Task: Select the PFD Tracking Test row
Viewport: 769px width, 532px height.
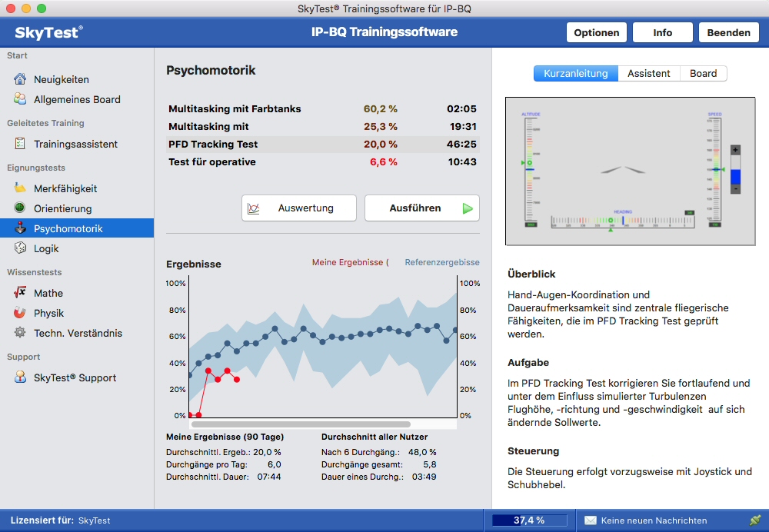Action: [x=322, y=145]
